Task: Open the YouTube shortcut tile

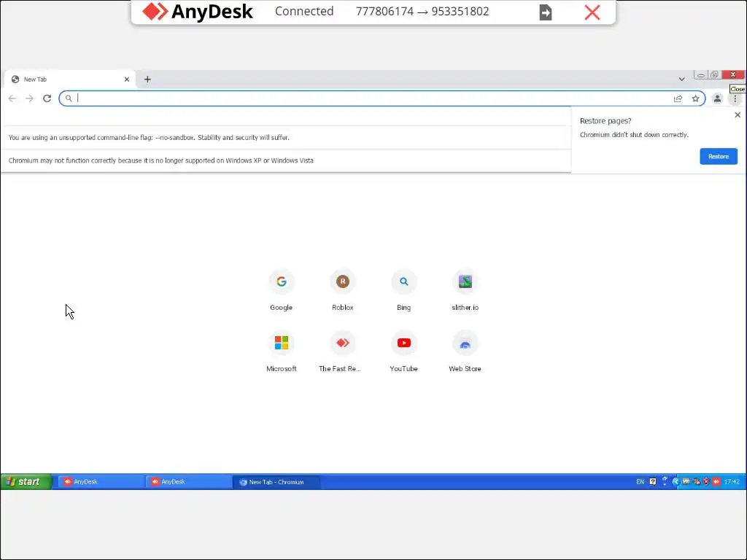Action: (403, 351)
